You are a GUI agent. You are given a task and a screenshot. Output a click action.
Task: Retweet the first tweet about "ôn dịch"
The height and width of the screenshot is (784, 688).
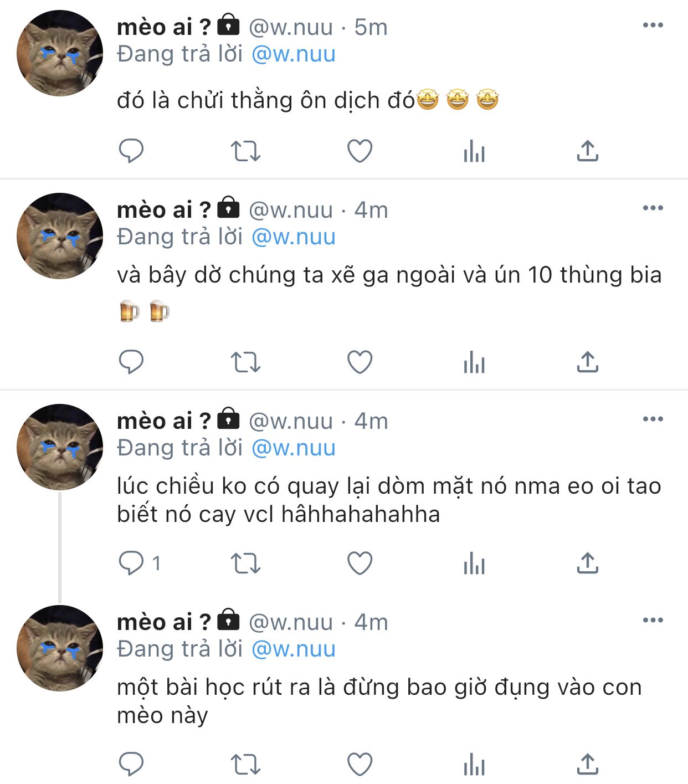[245, 151]
